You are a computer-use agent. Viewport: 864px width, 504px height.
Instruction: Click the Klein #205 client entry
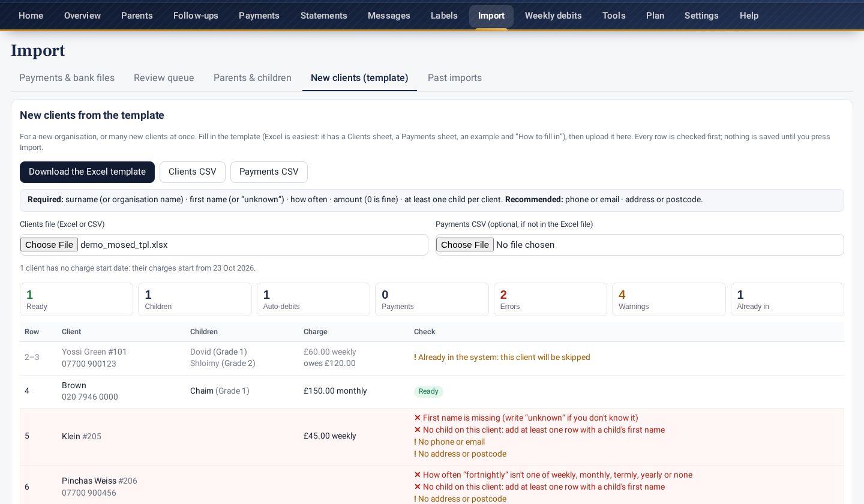82,436
